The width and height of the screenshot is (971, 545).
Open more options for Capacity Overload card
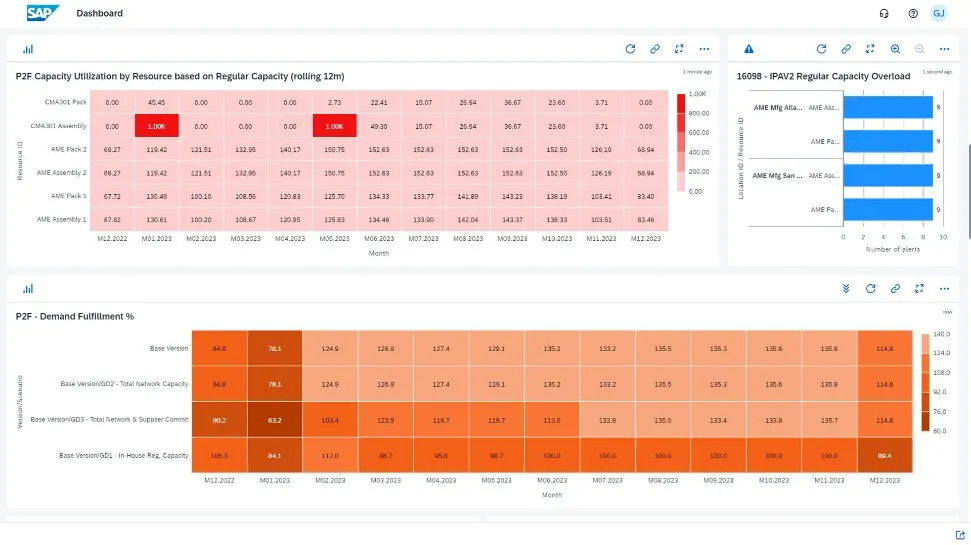(944, 48)
